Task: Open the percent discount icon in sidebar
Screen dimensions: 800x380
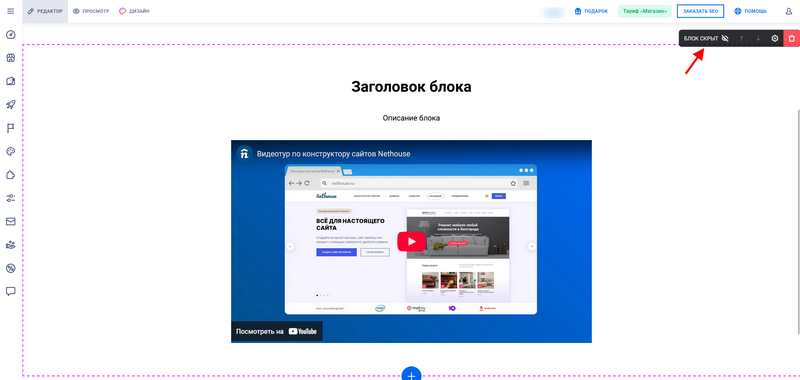Action: pyautogui.click(x=11, y=268)
